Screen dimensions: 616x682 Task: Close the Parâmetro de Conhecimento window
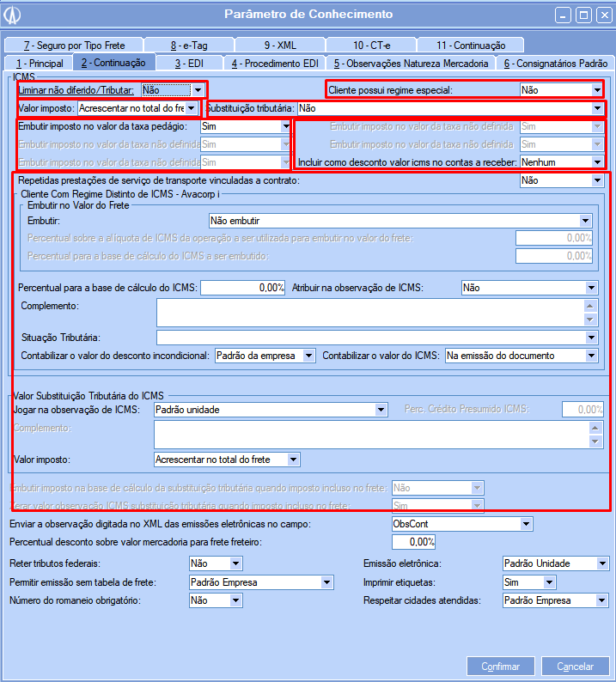pos(602,15)
